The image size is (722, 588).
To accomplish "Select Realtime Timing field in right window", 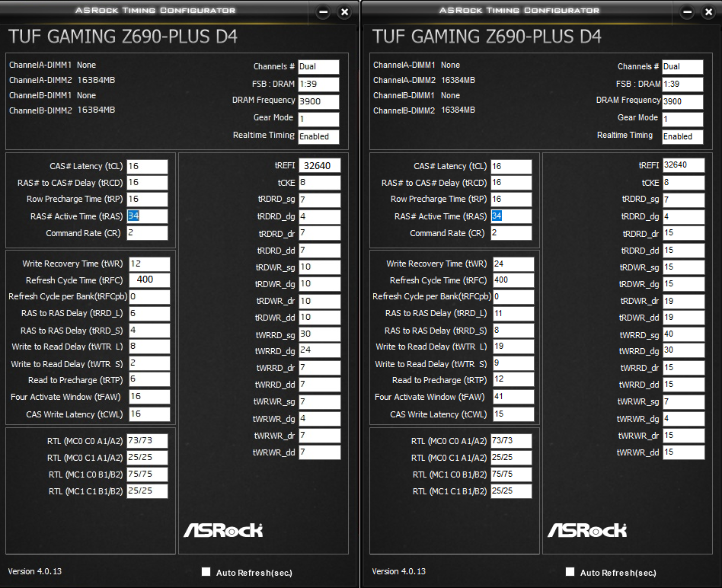I will (x=683, y=137).
